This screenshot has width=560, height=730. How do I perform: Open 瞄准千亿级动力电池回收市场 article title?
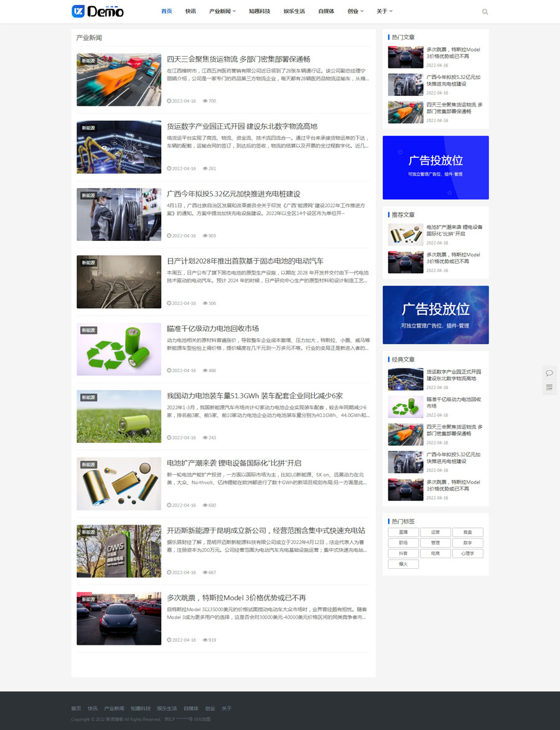tap(213, 328)
